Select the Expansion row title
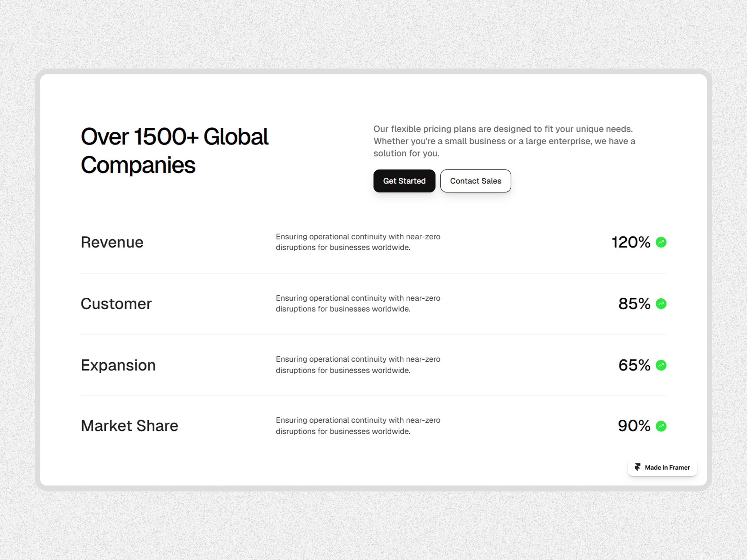The width and height of the screenshot is (747, 560). coord(118,365)
